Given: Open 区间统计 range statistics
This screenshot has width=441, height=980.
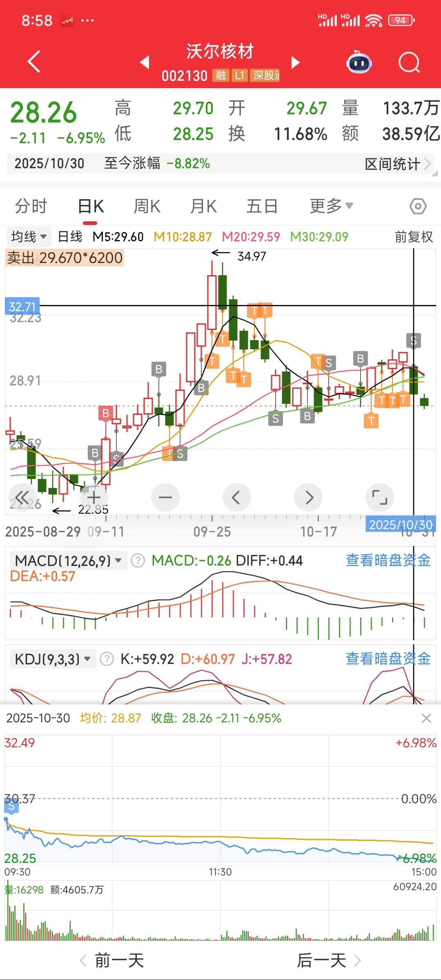Looking at the screenshot, I should 398,164.
